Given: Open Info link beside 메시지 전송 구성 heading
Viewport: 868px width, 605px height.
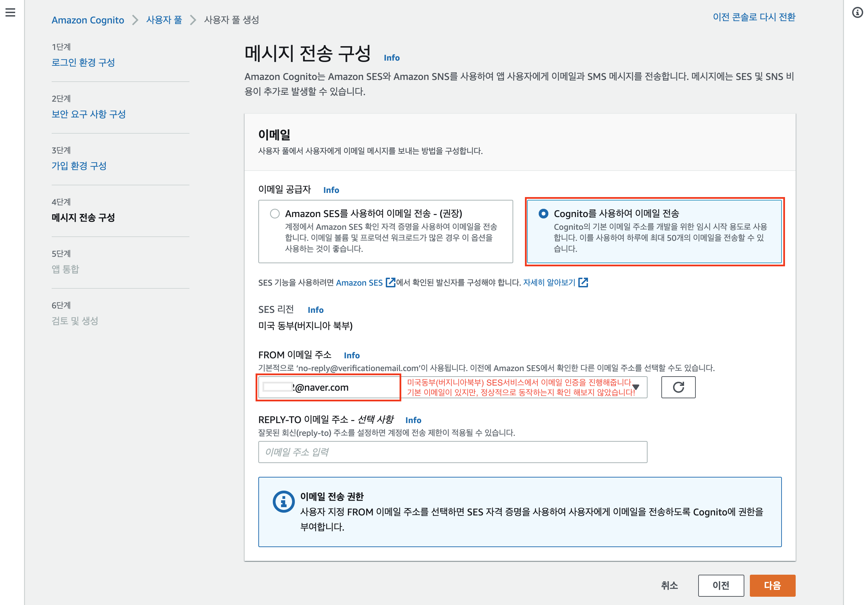Looking at the screenshot, I should tap(391, 58).
